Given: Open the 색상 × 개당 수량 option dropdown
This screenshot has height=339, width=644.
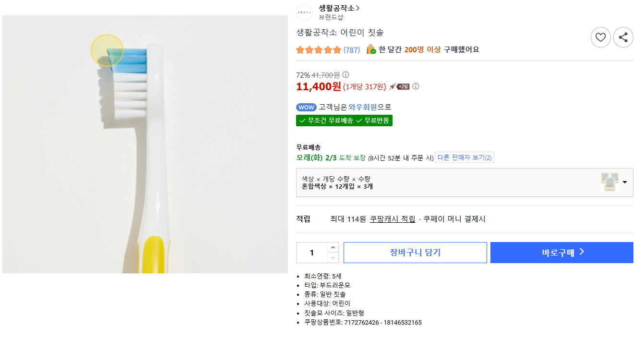Looking at the screenshot, I should pyautogui.click(x=465, y=182).
